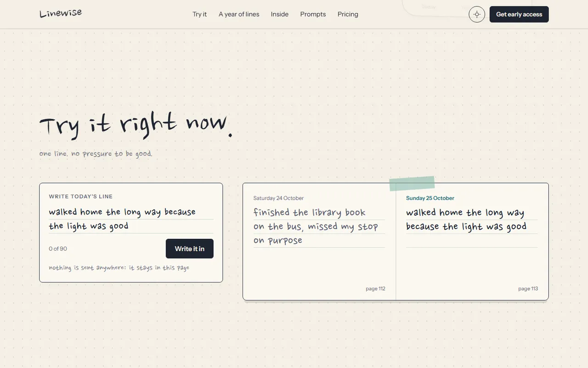Click the Sunday 25 October date label
Viewport: 588px width, 368px height.
point(430,198)
